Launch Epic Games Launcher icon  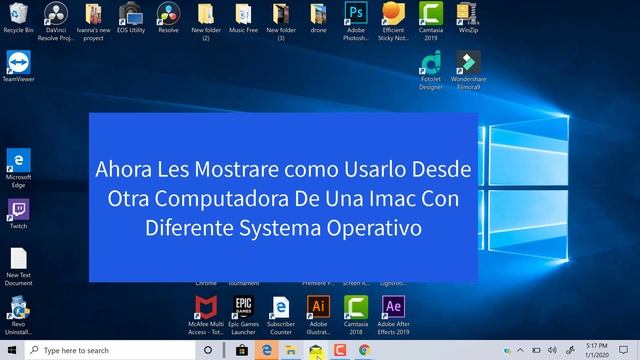243,315
